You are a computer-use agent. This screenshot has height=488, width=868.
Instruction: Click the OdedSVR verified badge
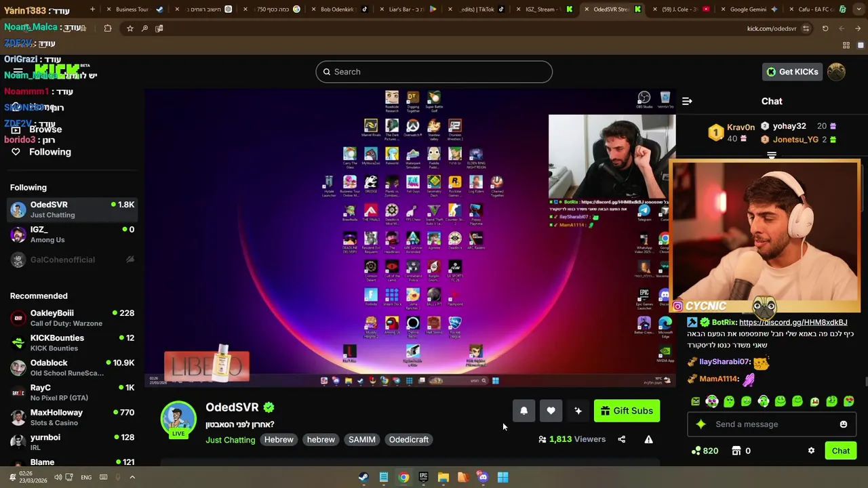click(x=269, y=407)
